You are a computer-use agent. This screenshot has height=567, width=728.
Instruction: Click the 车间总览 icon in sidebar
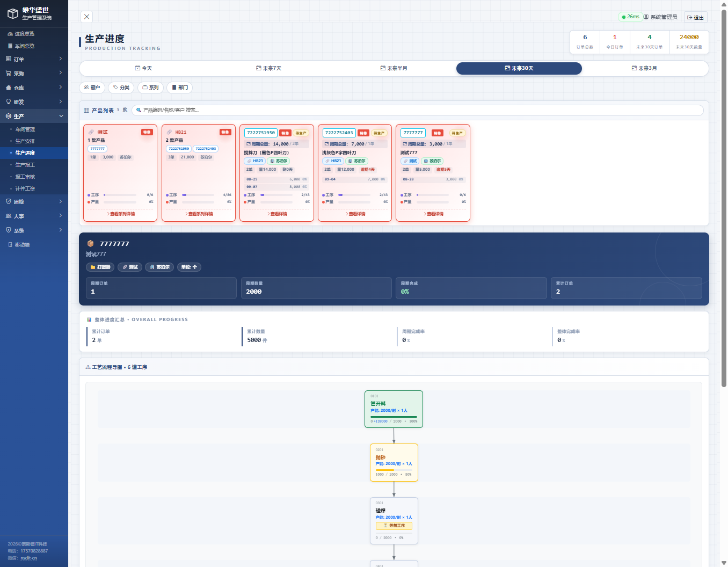tap(10, 46)
